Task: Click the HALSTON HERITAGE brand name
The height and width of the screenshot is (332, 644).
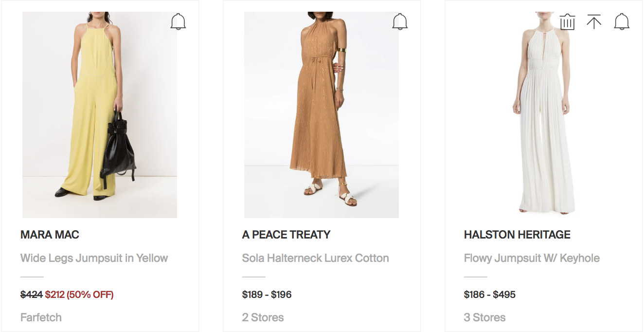Action: [x=517, y=235]
